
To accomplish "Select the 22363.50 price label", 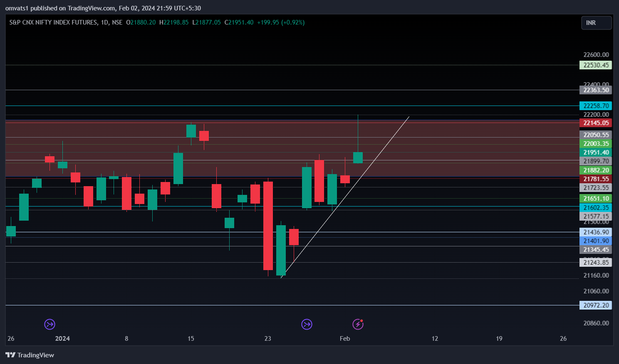I will (x=596, y=90).
